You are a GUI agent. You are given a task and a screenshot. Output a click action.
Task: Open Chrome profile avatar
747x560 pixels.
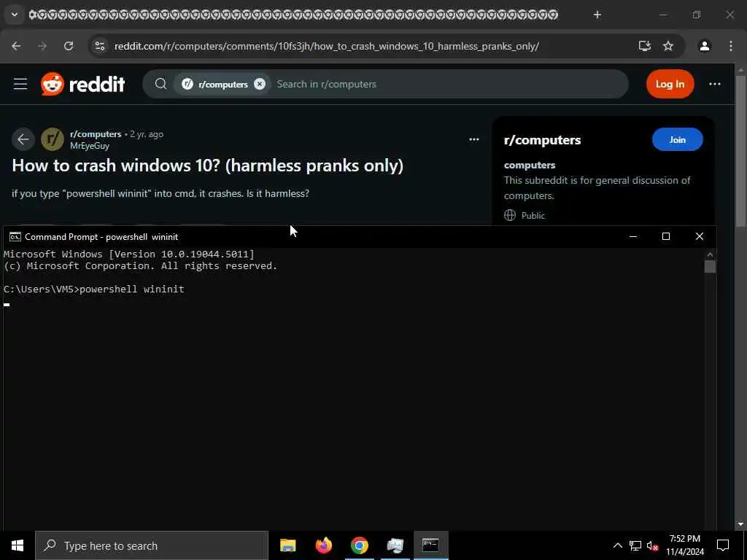pyautogui.click(x=704, y=46)
